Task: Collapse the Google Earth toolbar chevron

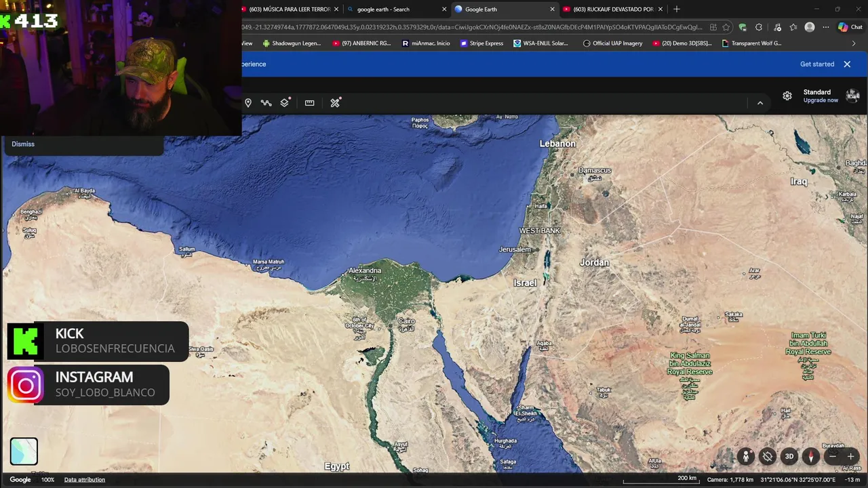Action: pos(760,103)
